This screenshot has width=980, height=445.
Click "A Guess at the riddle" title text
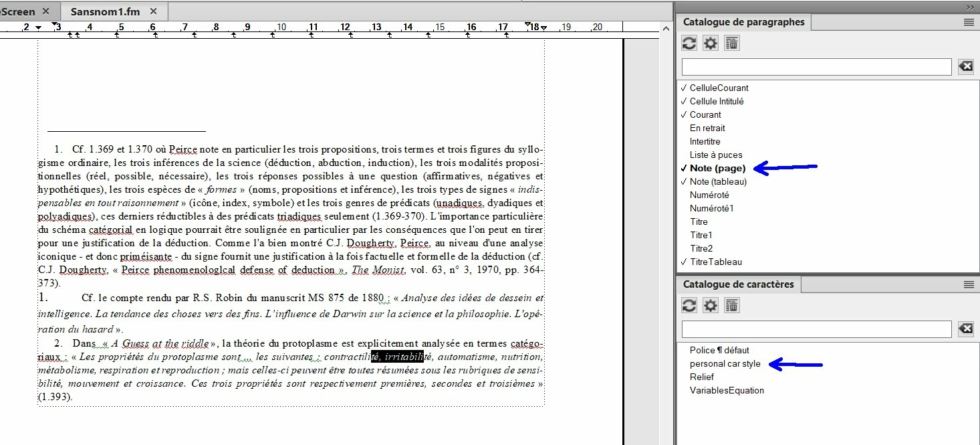pos(159,344)
